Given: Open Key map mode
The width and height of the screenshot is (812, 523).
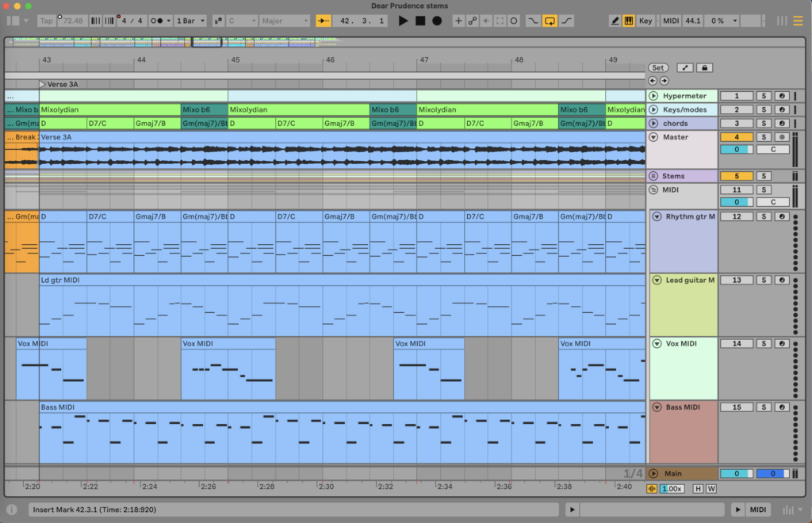Looking at the screenshot, I should 645,21.
